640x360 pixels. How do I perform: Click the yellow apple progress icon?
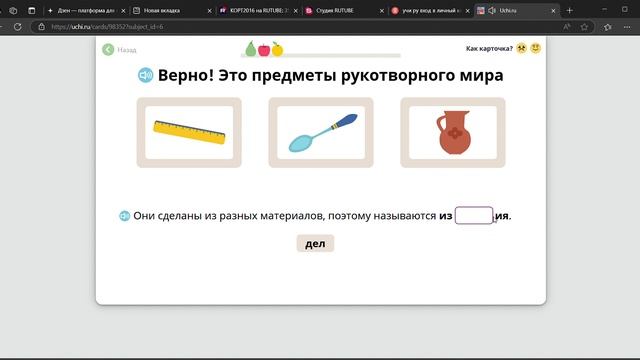277,49
